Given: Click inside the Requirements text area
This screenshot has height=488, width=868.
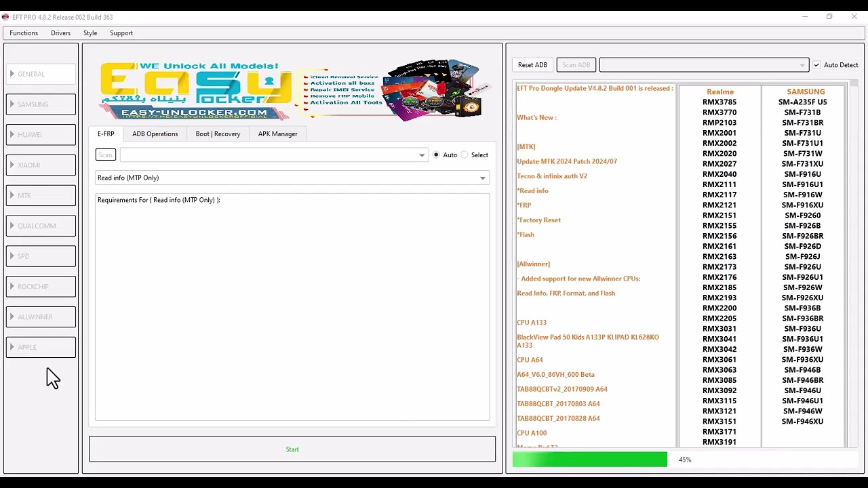Looking at the screenshot, I should click(x=292, y=307).
